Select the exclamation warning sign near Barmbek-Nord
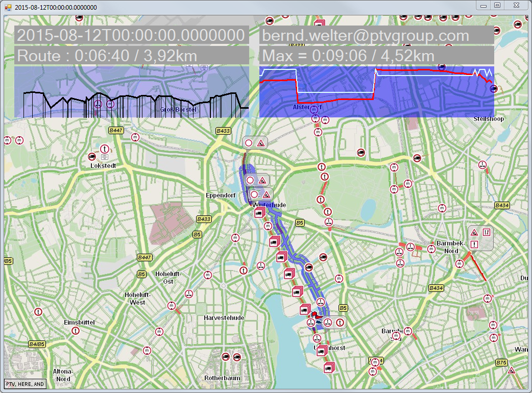 pyautogui.click(x=474, y=244)
